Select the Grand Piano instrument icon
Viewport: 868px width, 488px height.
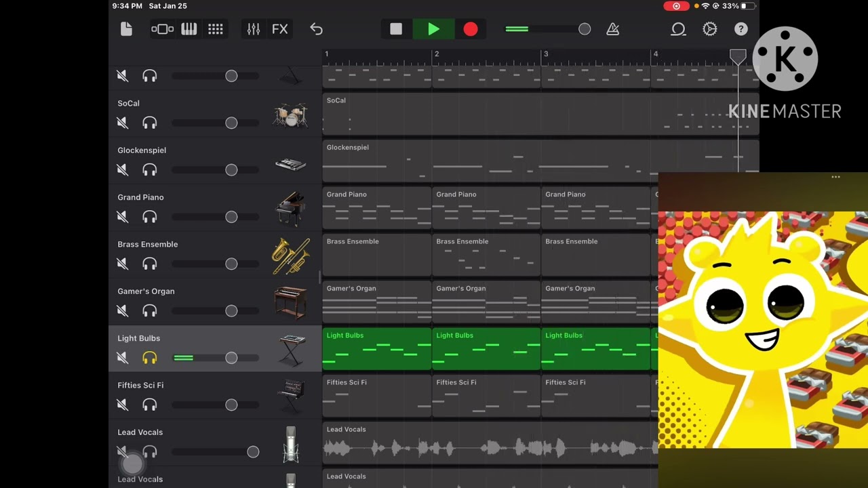tap(290, 209)
